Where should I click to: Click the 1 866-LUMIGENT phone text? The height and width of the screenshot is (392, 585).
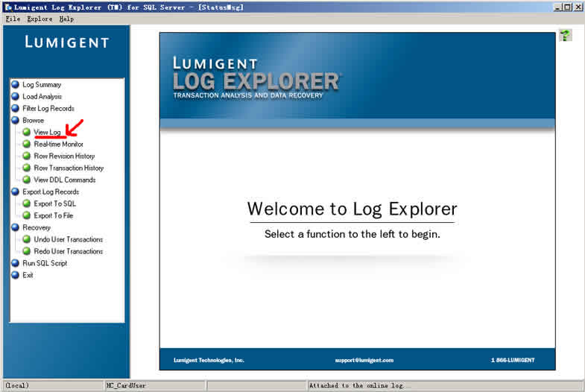tap(513, 360)
